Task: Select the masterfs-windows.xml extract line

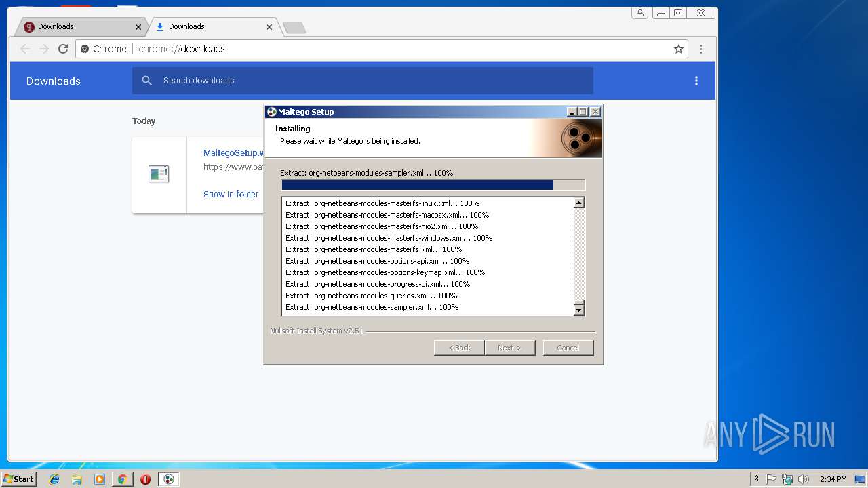Action: pos(389,238)
